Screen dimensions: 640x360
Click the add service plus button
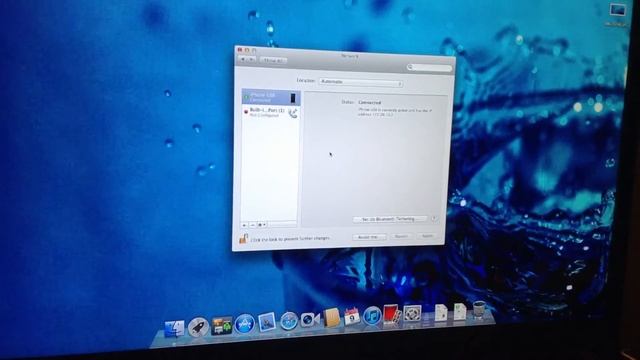pyautogui.click(x=244, y=225)
